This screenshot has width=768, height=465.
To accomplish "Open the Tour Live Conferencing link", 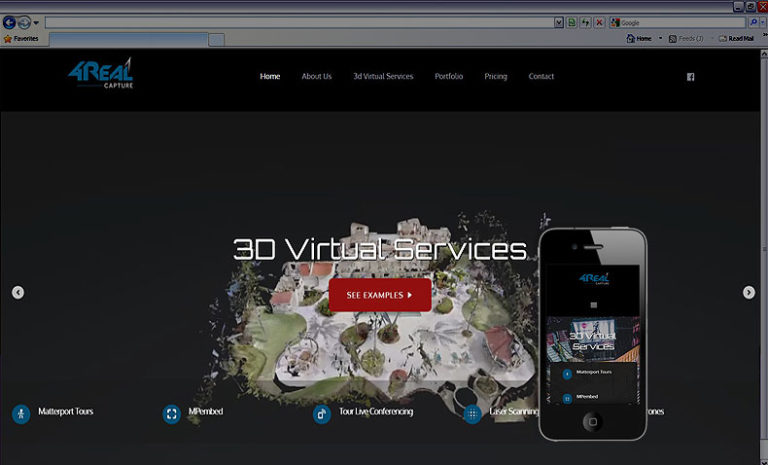I will 376,412.
